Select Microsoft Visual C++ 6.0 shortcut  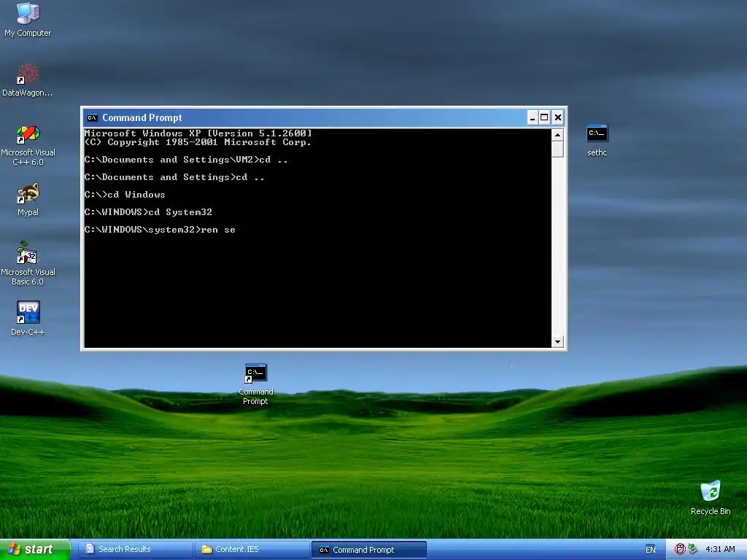pyautogui.click(x=28, y=145)
